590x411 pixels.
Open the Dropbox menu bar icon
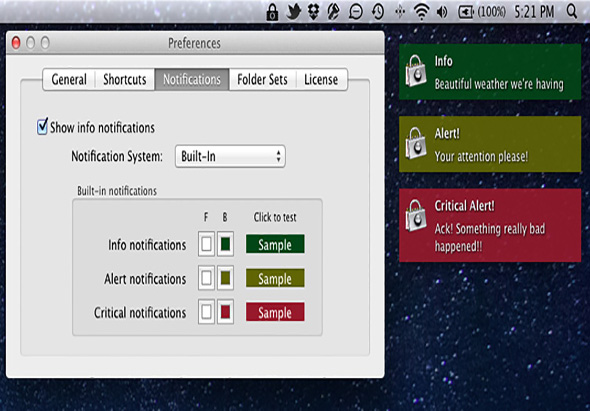[313, 12]
